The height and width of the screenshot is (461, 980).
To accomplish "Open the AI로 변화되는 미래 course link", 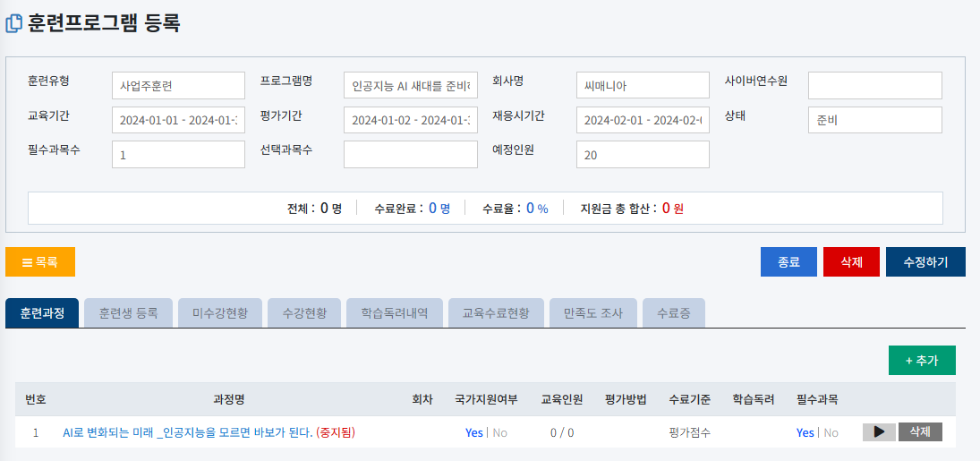I will 188,432.
